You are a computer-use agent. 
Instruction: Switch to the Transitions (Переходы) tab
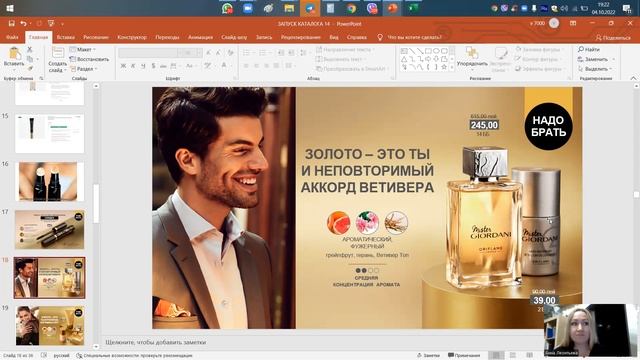tap(167, 37)
